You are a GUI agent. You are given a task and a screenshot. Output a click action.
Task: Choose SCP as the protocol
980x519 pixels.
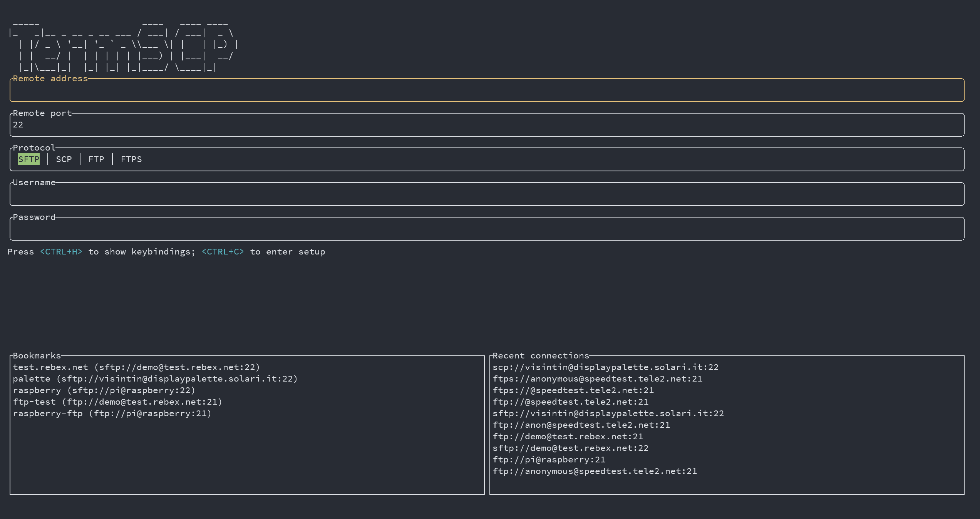pos(64,159)
